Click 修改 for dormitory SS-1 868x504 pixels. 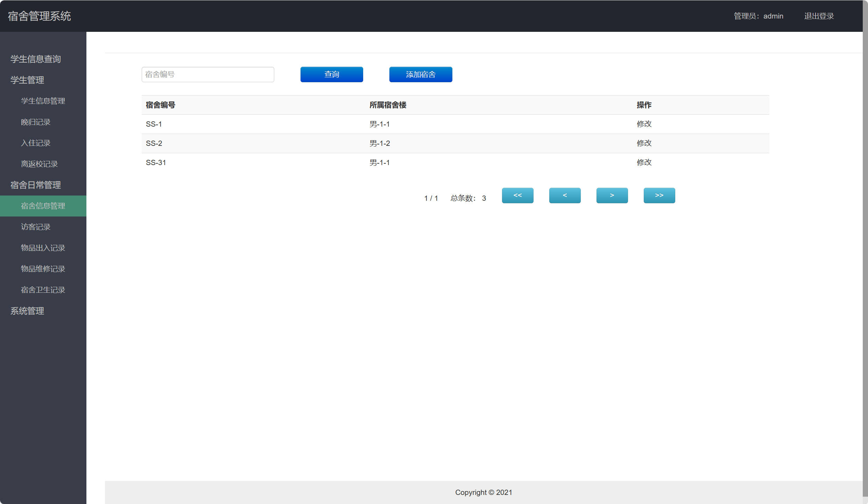coord(644,124)
